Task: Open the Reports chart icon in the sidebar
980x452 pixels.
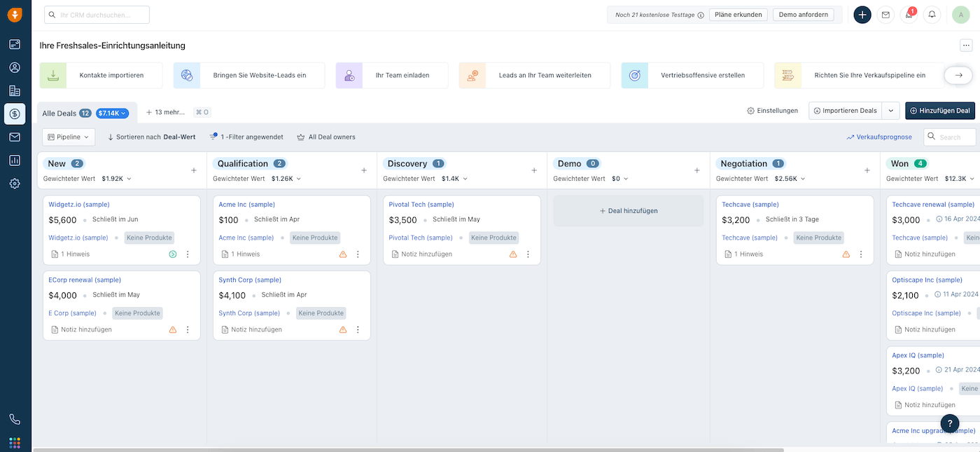Action: pyautogui.click(x=15, y=160)
